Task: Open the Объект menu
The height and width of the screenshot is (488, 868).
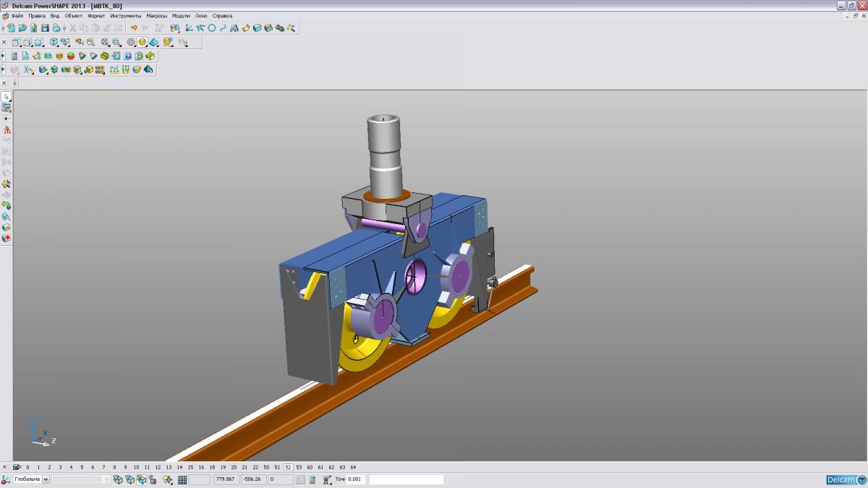Action: coord(73,15)
